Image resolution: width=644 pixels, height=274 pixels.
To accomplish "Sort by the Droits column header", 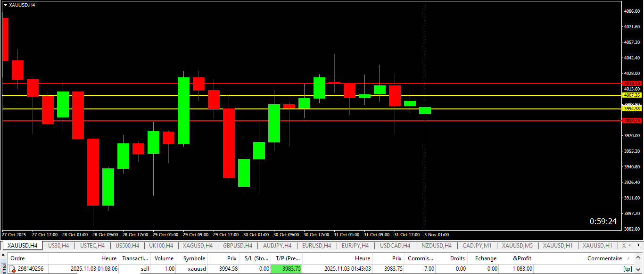I will click(x=452, y=258).
